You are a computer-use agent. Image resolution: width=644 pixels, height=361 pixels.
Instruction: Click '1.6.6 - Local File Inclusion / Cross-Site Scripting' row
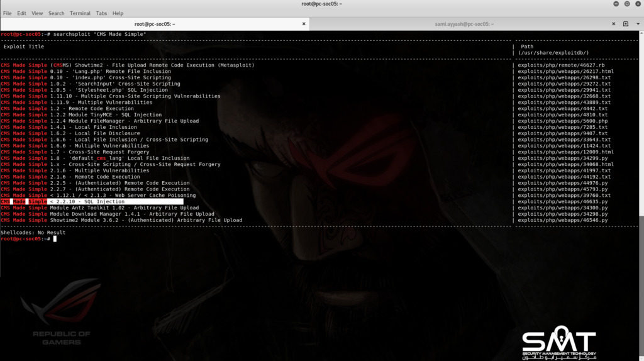pyautogui.click(x=104, y=139)
